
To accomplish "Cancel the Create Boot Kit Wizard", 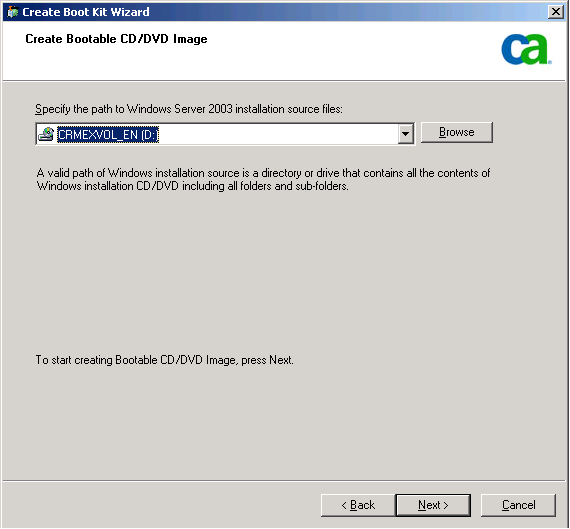I will [x=518, y=505].
